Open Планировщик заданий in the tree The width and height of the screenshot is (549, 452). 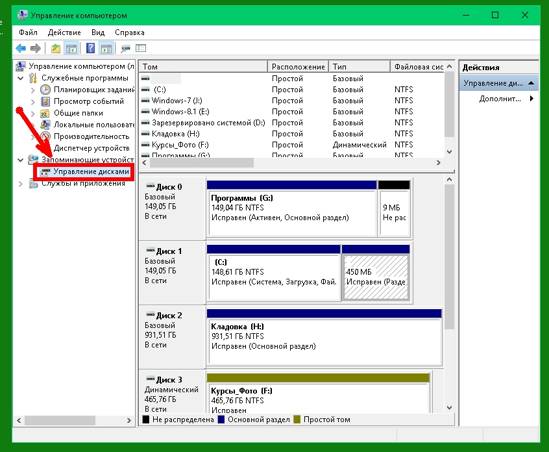(x=93, y=90)
